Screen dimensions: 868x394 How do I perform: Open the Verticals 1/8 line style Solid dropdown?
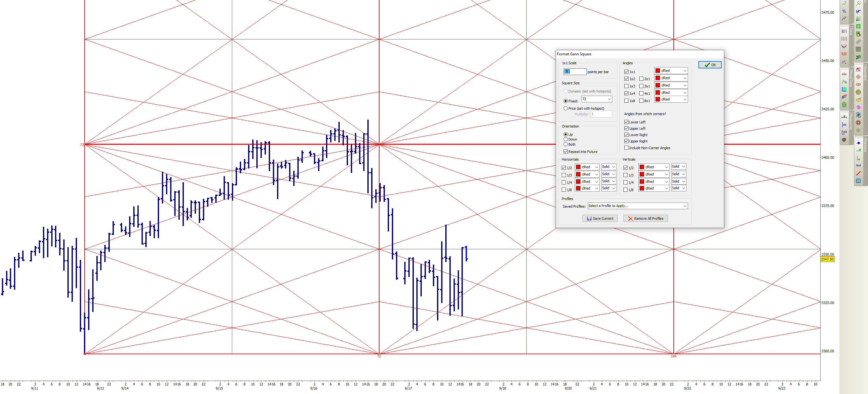pos(679,188)
